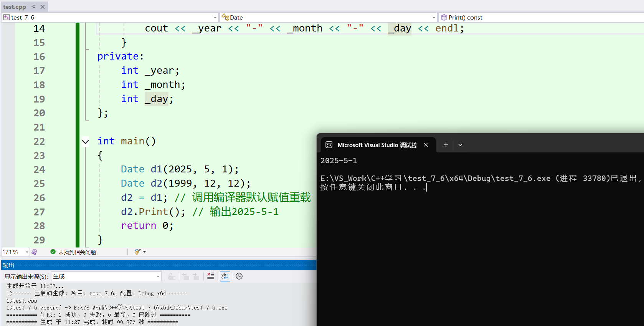Image resolution: width=644 pixels, height=326 pixels.
Task: Click the 'private:' keyword on line 16
Action: (121, 56)
